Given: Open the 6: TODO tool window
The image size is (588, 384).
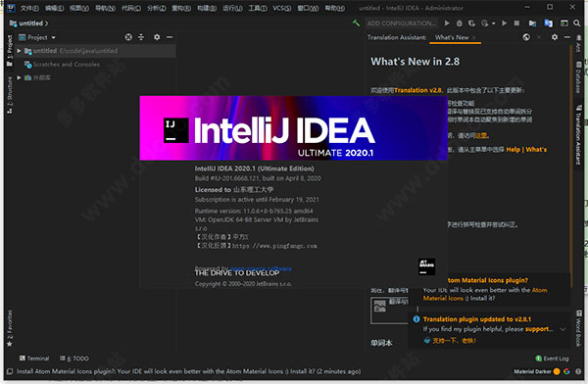Looking at the screenshot, I should pos(74,359).
